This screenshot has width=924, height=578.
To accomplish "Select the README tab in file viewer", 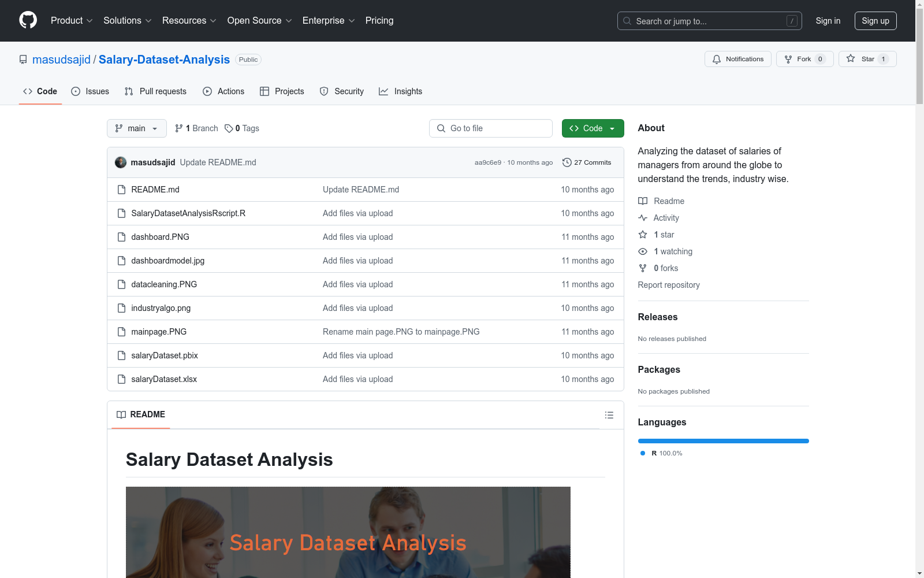I will pyautogui.click(x=141, y=414).
